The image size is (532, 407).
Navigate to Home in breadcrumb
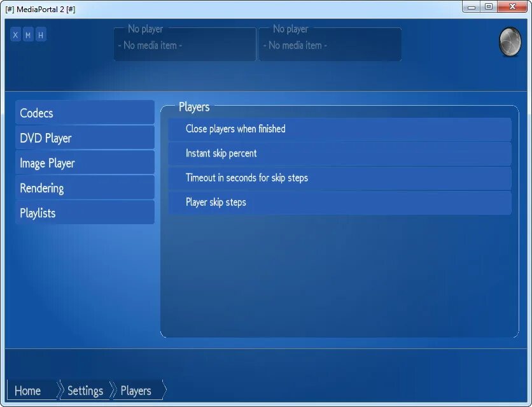(33, 390)
